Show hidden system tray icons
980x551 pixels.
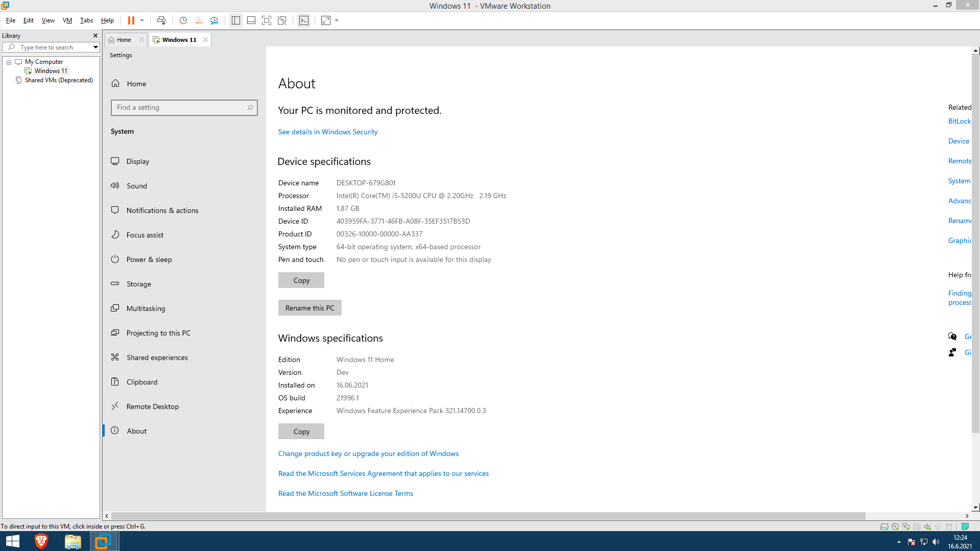coord(899,542)
